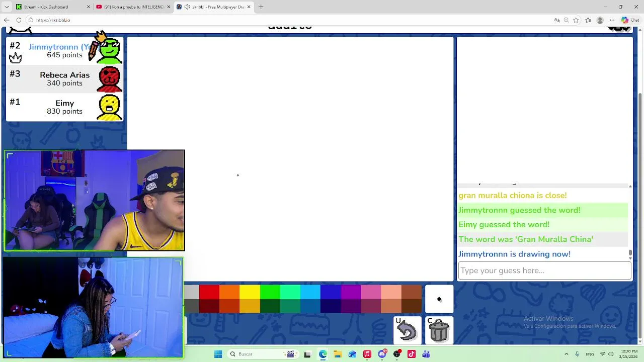Choose the royal blue color swatch
The image size is (644, 362).
click(331, 292)
